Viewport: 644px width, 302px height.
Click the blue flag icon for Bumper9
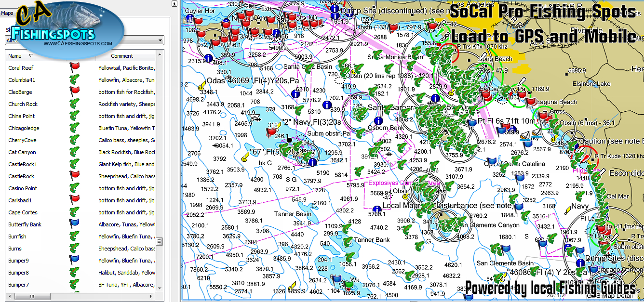click(x=74, y=260)
